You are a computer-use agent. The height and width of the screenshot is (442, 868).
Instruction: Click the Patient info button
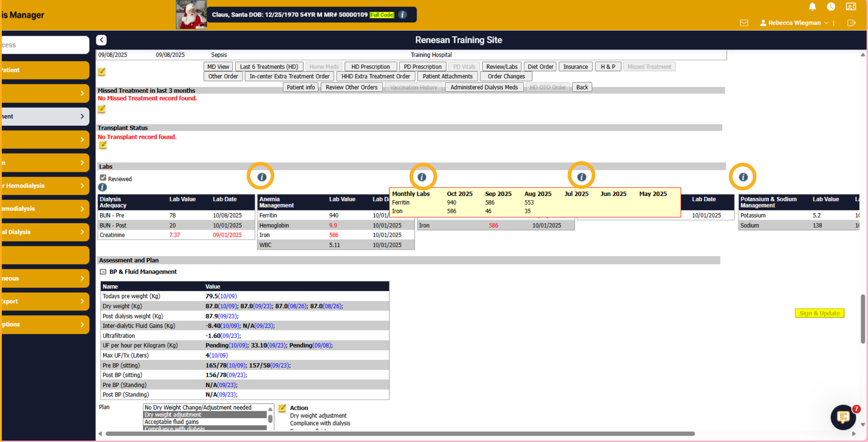pos(301,87)
